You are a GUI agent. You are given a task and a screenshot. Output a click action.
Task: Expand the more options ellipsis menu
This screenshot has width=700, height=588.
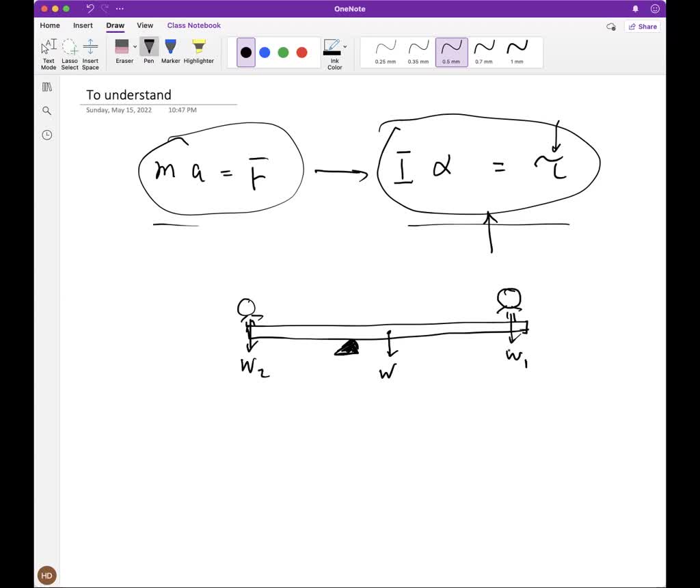click(x=119, y=8)
